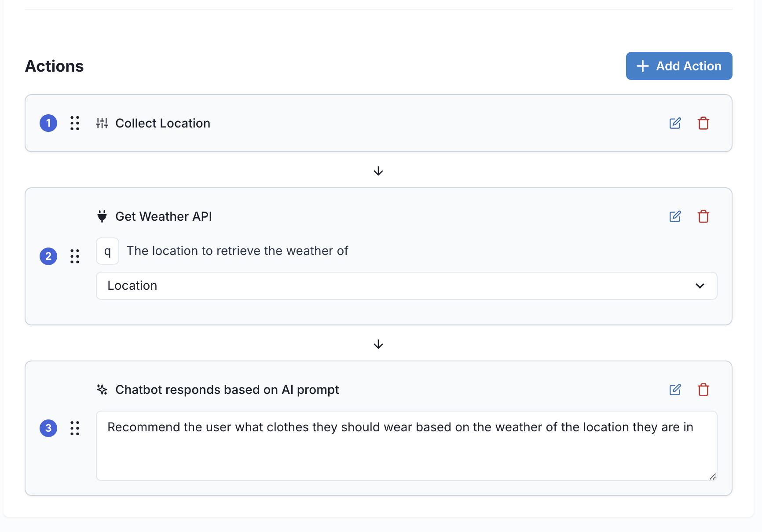The image size is (762, 532).
Task: Edit the Chatbot responds action
Action: pyautogui.click(x=675, y=390)
